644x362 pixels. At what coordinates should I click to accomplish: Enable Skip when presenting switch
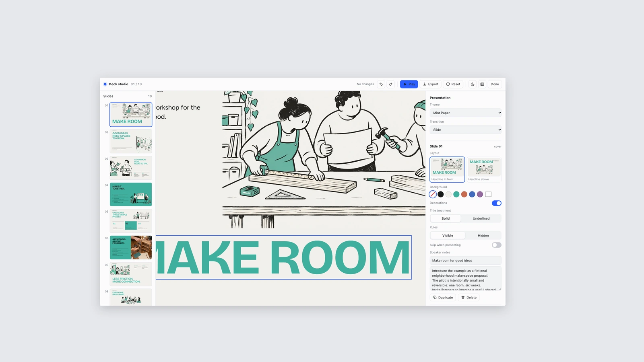(x=497, y=245)
